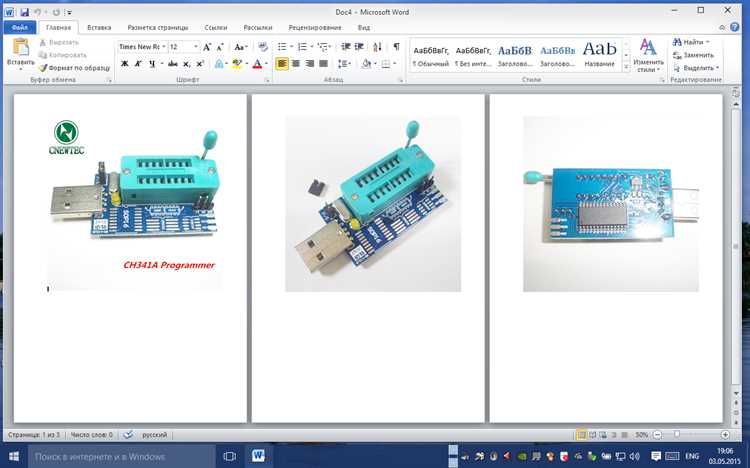This screenshot has width=750, height=468.
Task: Open the Times New Roman font name dropdown
Action: (164, 47)
